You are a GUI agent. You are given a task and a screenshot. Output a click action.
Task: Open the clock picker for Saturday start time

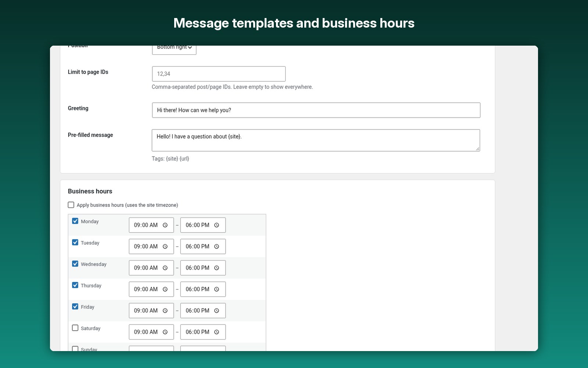pos(165,332)
